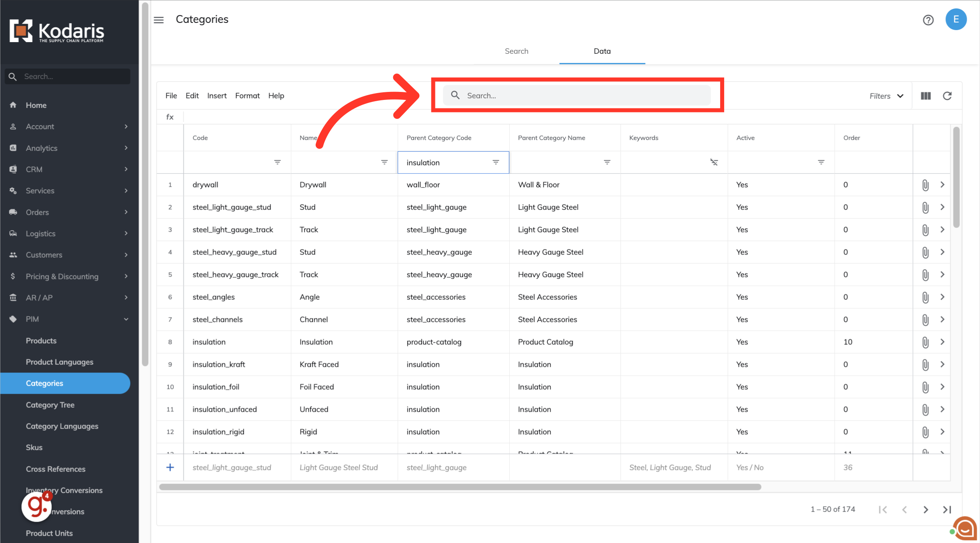Click the refresh icon in the toolbar

click(947, 96)
